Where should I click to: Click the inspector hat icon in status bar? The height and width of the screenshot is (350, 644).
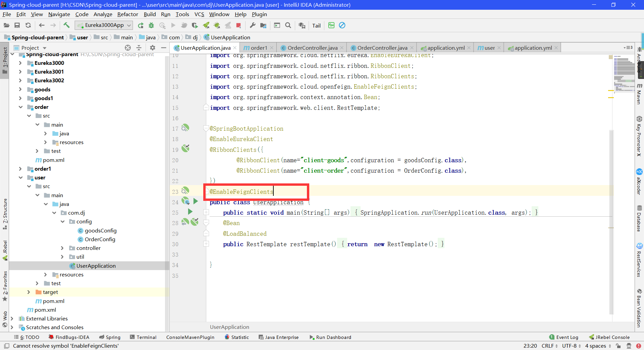click(x=629, y=346)
